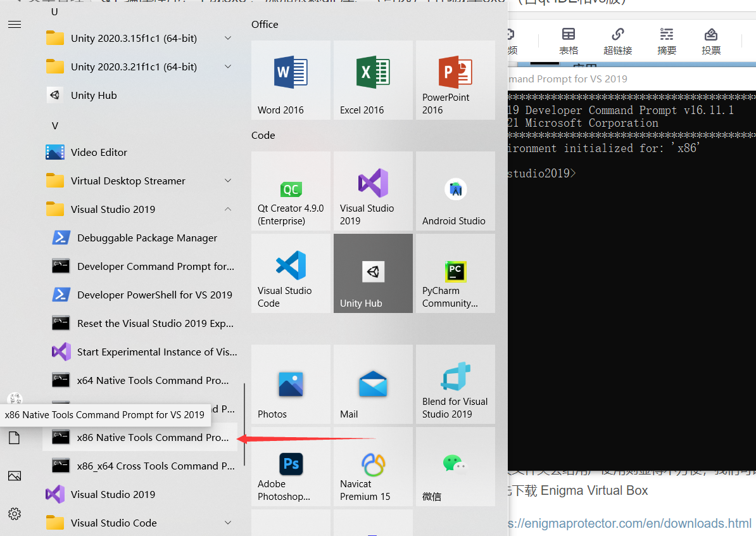Open x86_x64 Cross Tools Command Prompt
The image size is (756, 536).
[x=140, y=466]
